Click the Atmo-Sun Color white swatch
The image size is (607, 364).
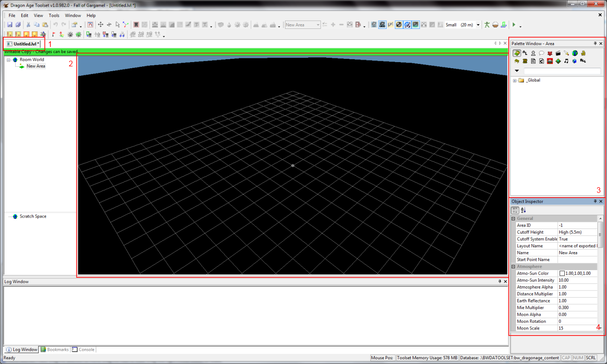(x=562, y=273)
